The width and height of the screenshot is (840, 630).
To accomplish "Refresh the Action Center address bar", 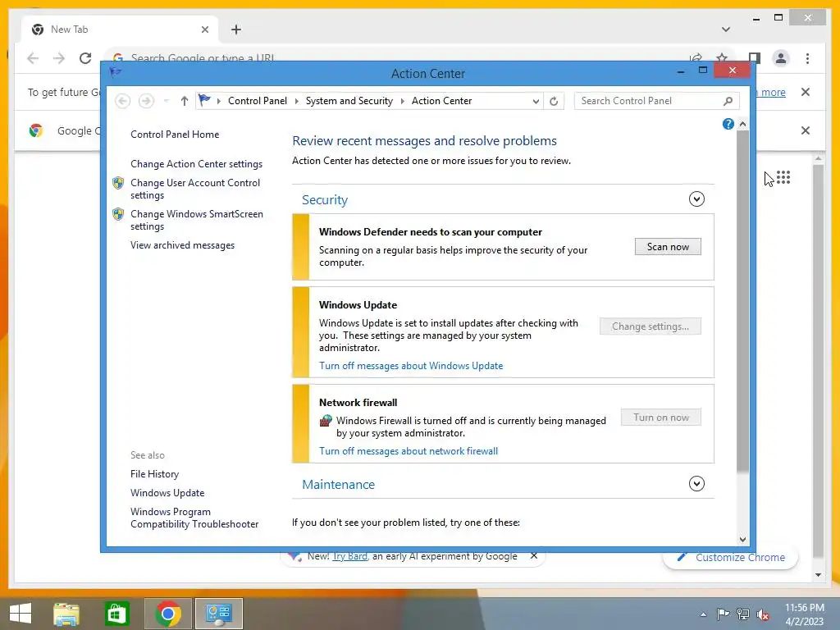I will [554, 101].
